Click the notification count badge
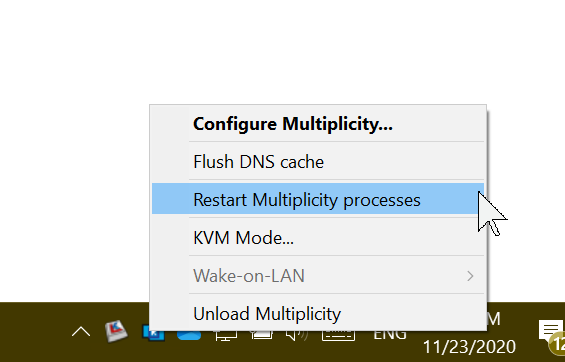This screenshot has width=565, height=362. click(557, 344)
